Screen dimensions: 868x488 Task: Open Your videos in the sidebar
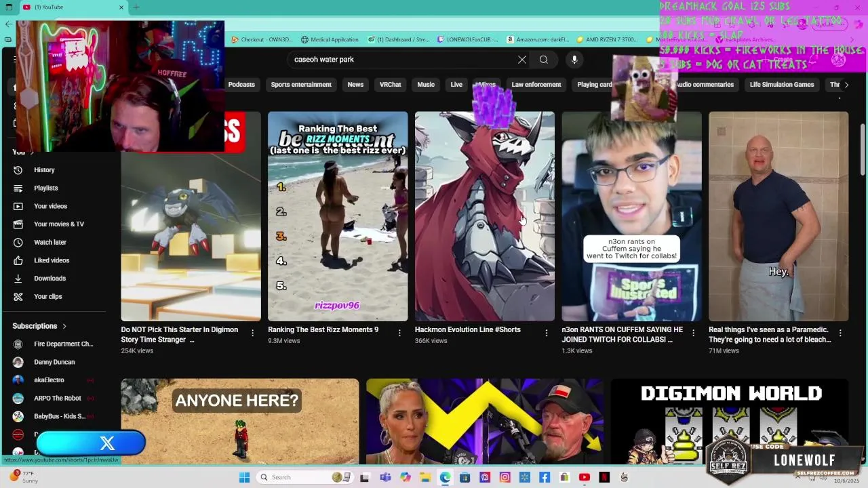[50, 206]
